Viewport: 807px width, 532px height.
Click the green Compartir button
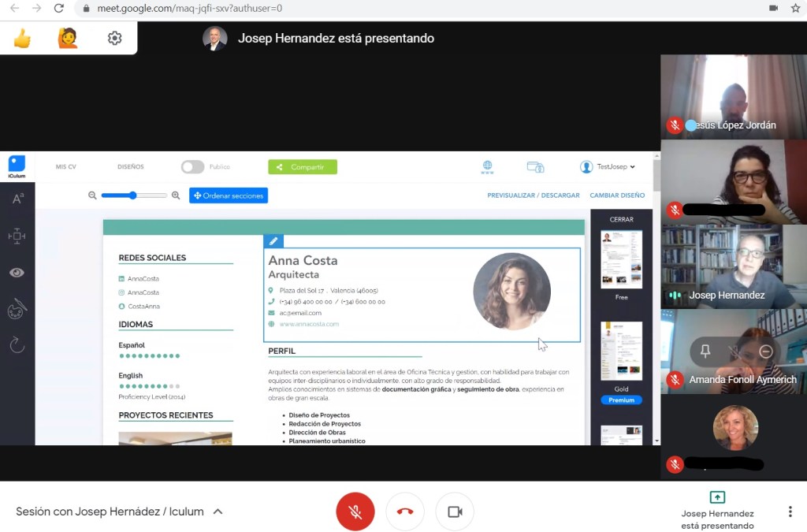click(x=303, y=167)
